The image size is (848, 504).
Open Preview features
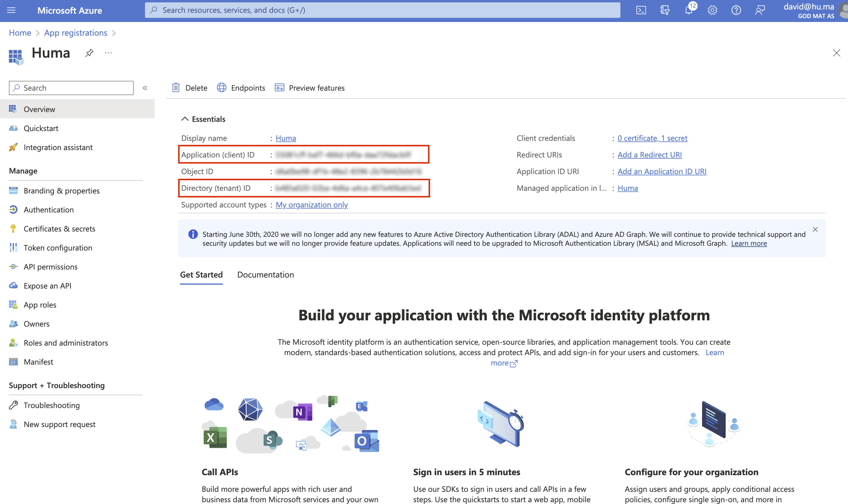tap(309, 88)
